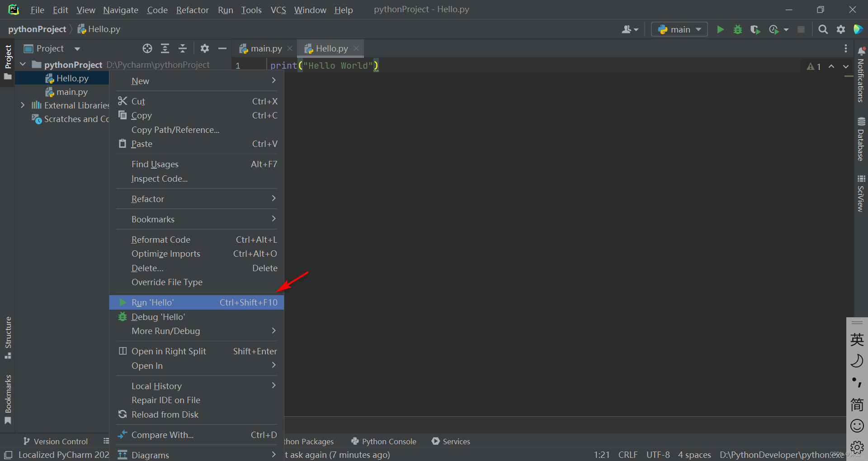Expand External Libraries in the tree
This screenshot has height=461, width=868.
[x=23, y=105]
